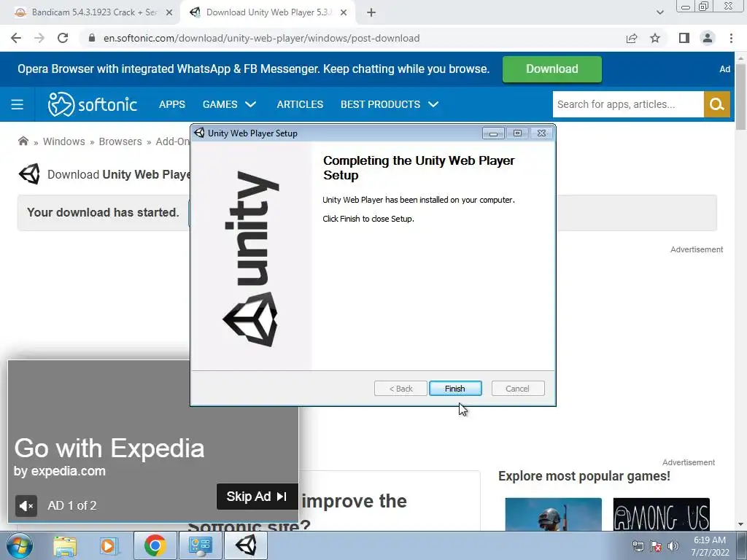
Task: Click the Chrome taskbar icon
Action: pos(155,545)
